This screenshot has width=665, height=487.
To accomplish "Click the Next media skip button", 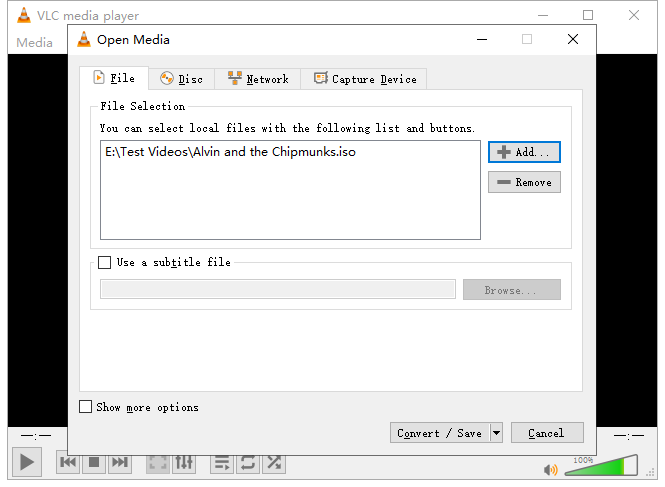I will pos(120,462).
